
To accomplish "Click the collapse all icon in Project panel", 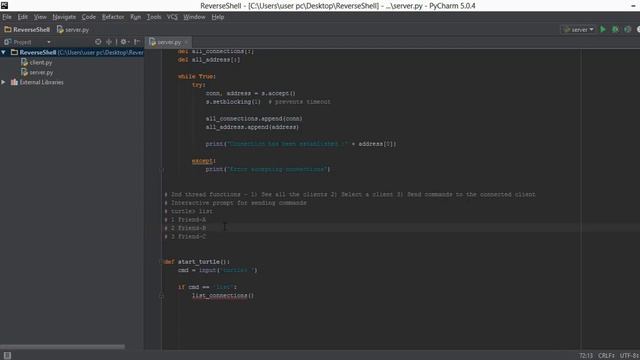I will pos(109,42).
